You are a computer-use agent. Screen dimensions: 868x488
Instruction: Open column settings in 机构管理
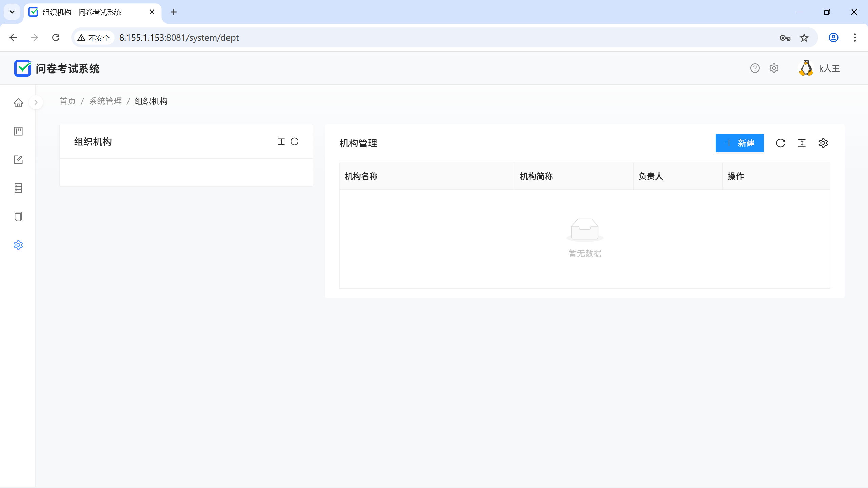[x=823, y=143]
